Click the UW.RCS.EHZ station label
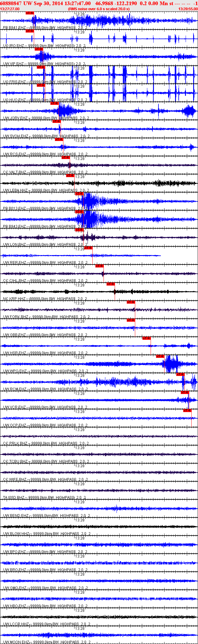 pyautogui.click(x=14, y=154)
